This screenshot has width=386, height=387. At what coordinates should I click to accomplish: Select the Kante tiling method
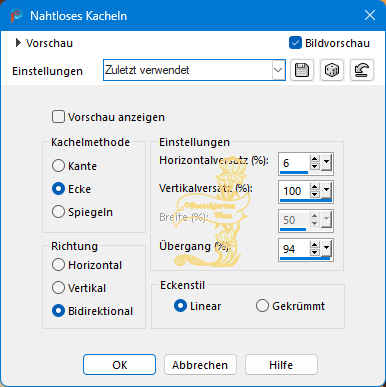coord(58,166)
